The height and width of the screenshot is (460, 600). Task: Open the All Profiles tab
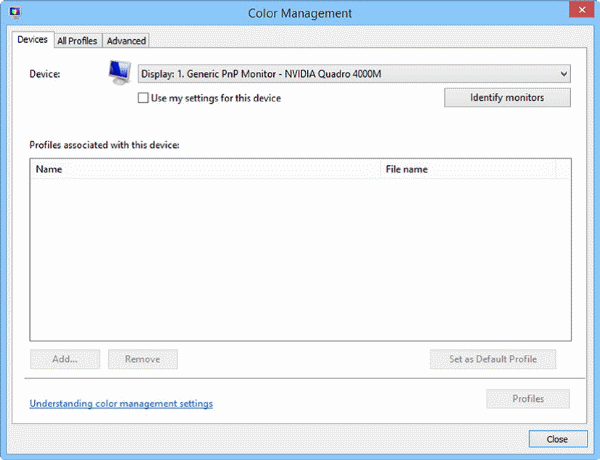(x=77, y=41)
